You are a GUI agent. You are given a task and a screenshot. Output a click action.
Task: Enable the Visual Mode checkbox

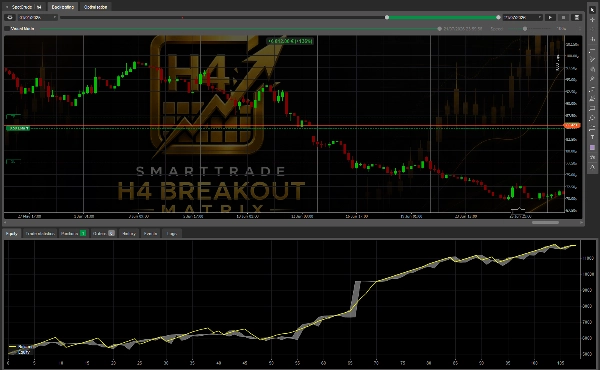click(x=7, y=28)
